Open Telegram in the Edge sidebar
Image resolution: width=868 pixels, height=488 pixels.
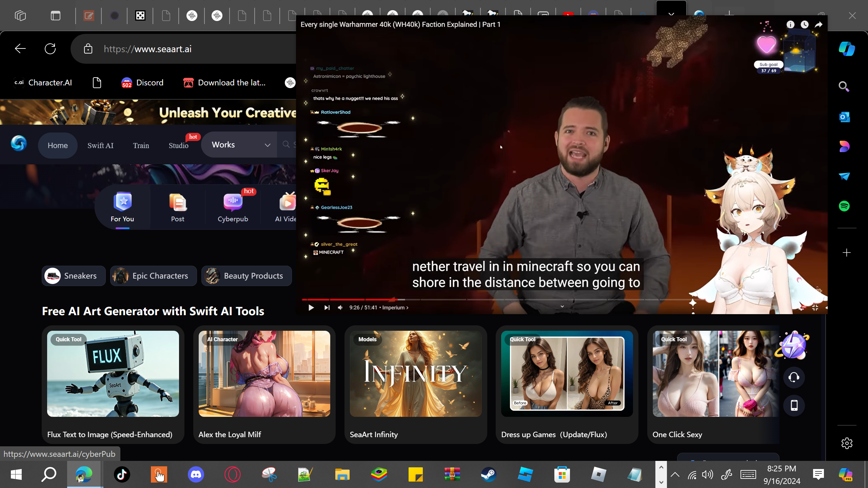pos(844,176)
